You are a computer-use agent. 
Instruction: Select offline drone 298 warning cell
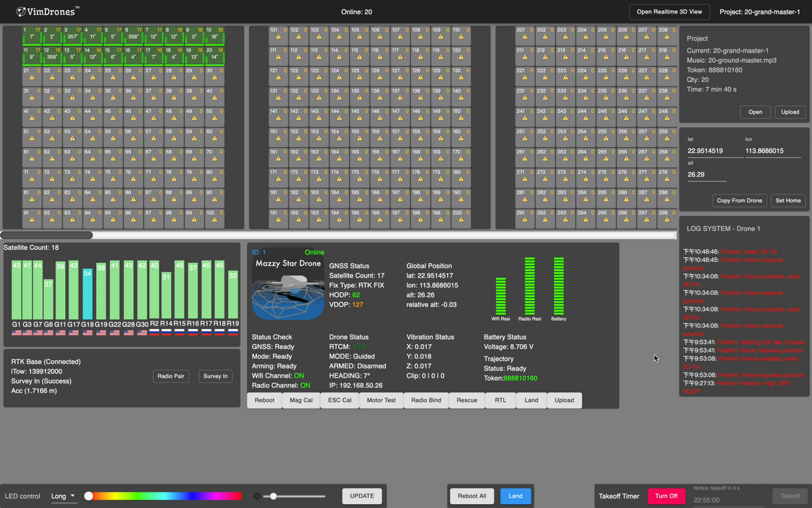(x=667, y=218)
